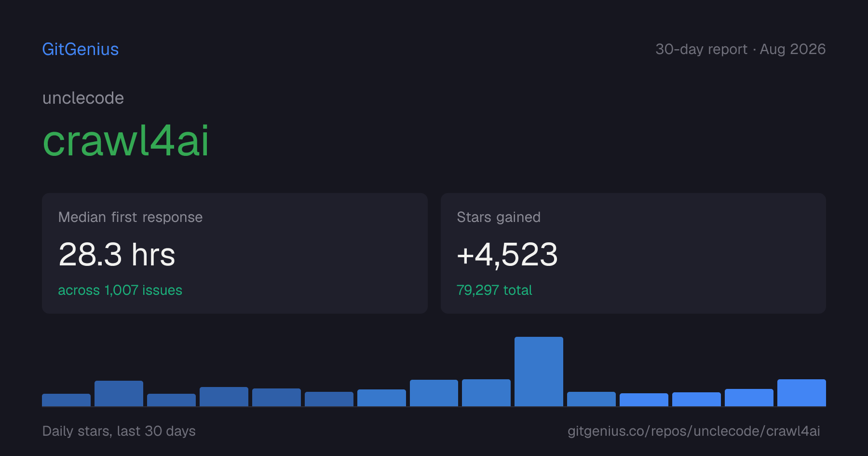Select the first bar of the stars chart
Image resolution: width=868 pixels, height=456 pixels.
pos(66,400)
